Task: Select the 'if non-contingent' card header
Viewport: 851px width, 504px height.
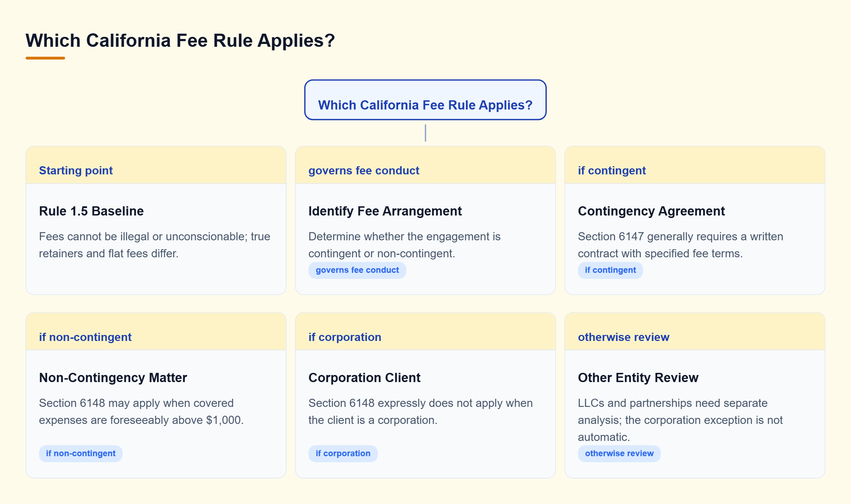Action: pos(156,332)
